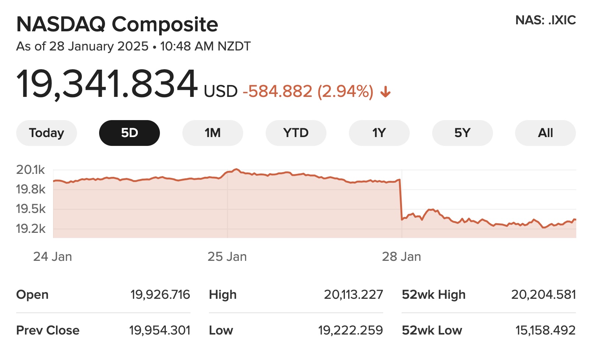This screenshot has width=591, height=364.
Task: Click the 24 Jan axis label
Action: click(53, 256)
